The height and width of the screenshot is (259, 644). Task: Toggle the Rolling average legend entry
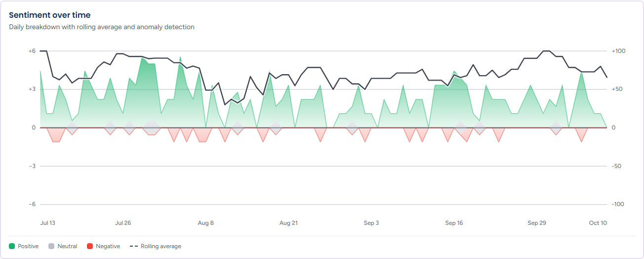pyautogui.click(x=155, y=246)
